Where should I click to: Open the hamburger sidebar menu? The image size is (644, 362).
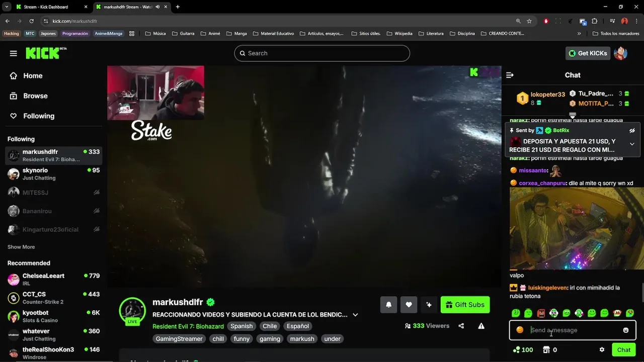(x=14, y=53)
